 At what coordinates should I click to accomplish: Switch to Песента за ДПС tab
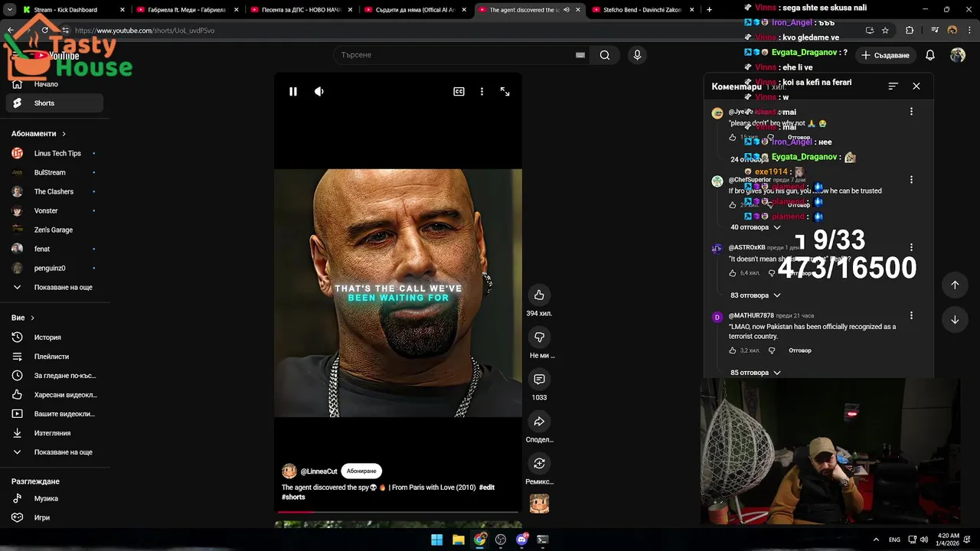302,10
